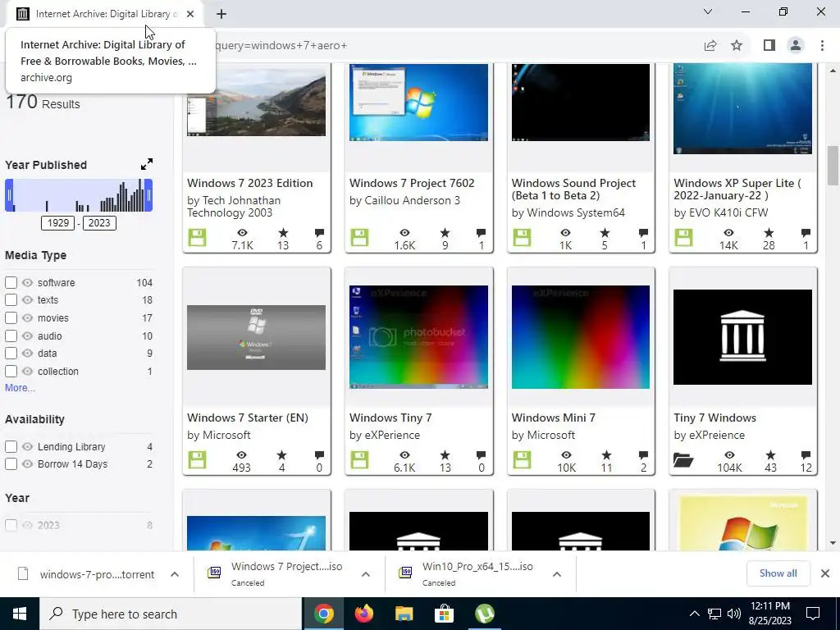This screenshot has width=840, height=630.
Task: Open uTorrent from the taskbar
Action: tap(484, 614)
